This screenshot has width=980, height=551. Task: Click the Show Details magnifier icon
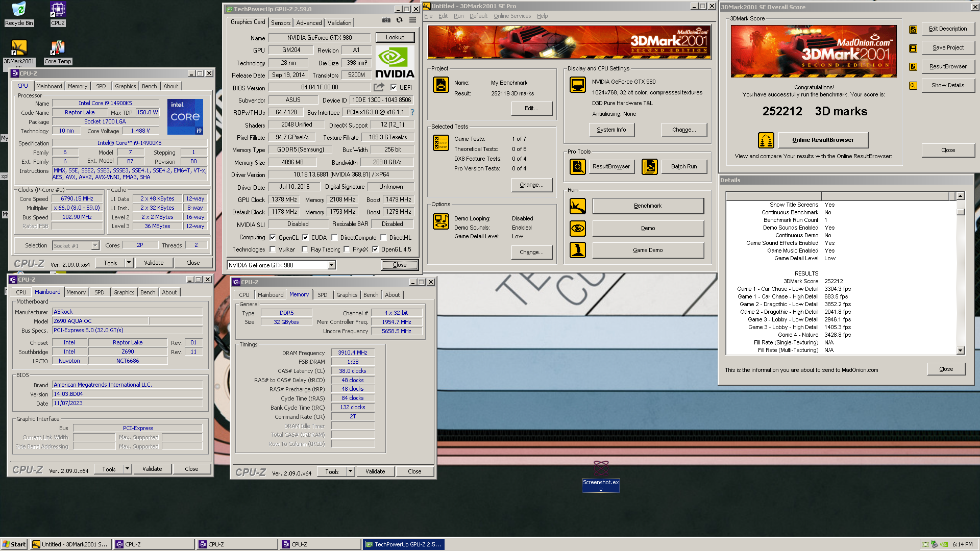coord(913,85)
